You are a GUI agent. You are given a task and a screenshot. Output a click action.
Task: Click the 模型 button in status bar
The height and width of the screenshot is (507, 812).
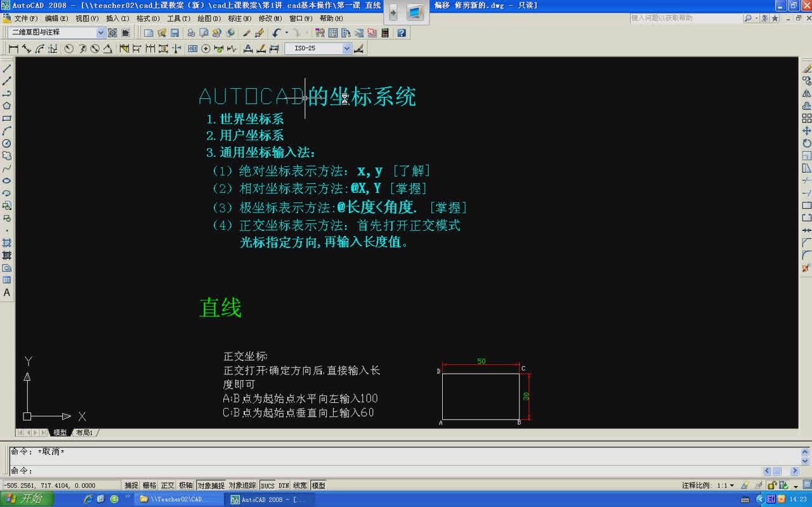[x=318, y=485]
